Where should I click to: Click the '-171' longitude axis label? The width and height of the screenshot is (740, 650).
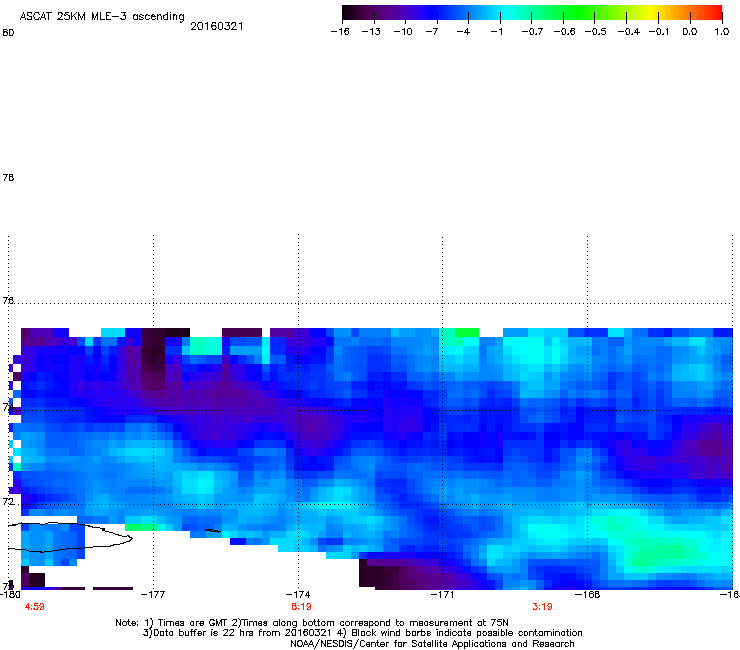[x=442, y=594]
